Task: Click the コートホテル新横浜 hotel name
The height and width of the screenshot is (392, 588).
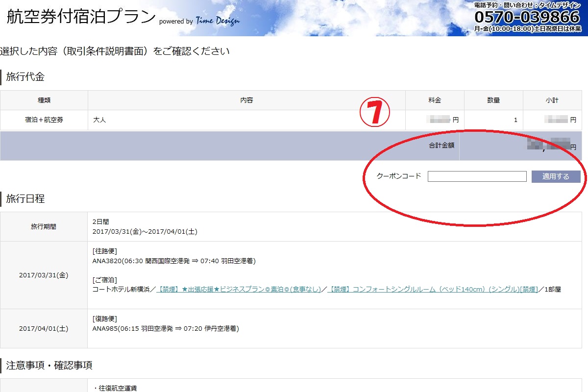Action: (121, 289)
